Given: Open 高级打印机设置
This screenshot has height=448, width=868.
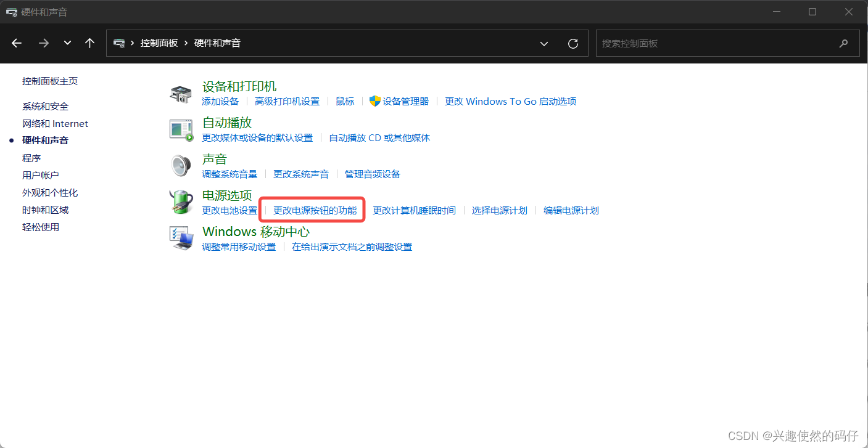Looking at the screenshot, I should click(287, 102).
